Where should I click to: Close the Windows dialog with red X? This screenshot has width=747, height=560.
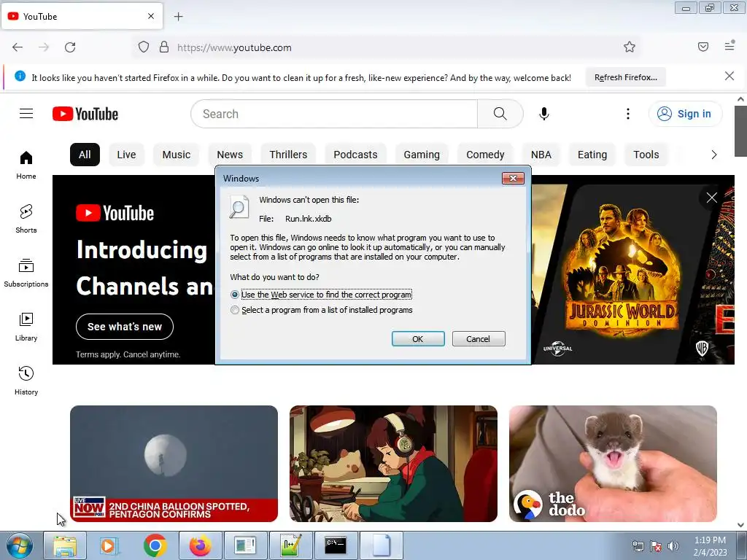point(513,178)
